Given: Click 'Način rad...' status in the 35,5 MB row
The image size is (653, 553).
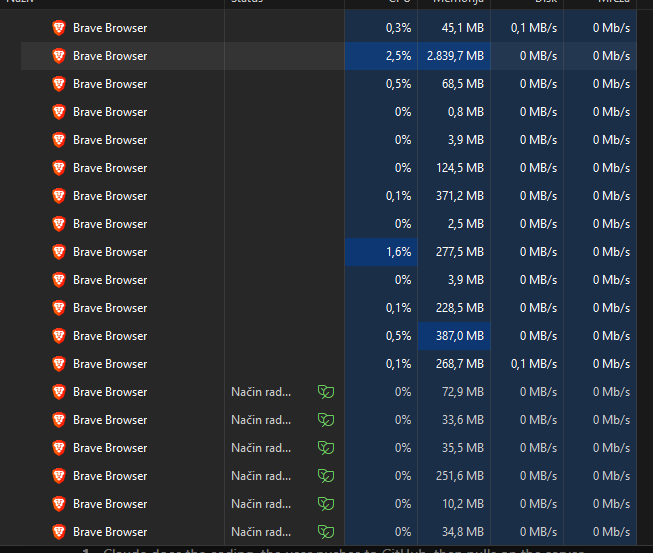Looking at the screenshot, I should pos(261,448).
